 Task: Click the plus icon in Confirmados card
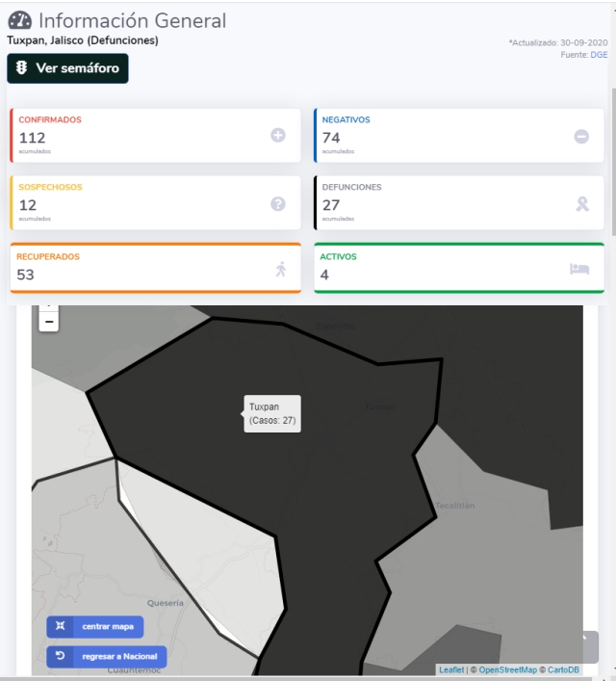278,136
